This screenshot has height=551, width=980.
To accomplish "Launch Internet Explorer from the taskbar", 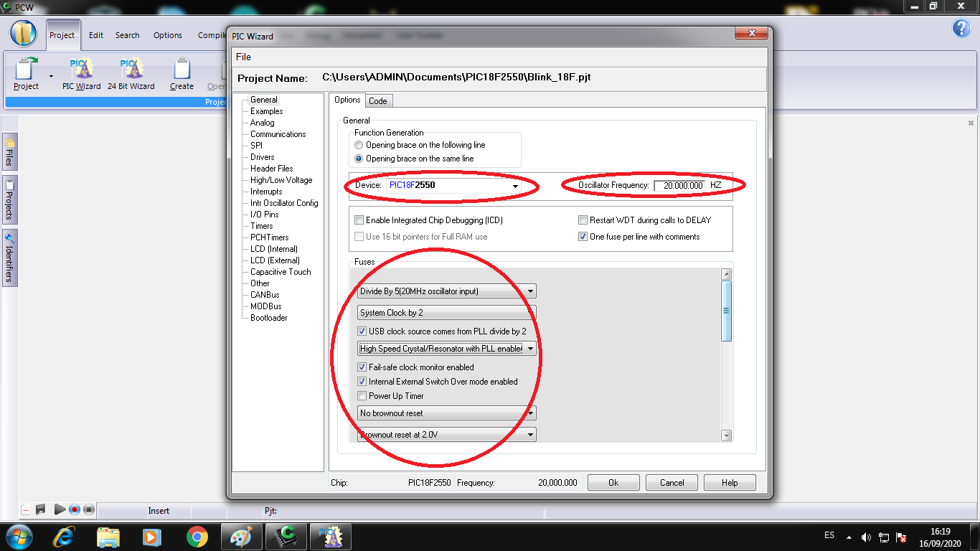I will tap(64, 536).
